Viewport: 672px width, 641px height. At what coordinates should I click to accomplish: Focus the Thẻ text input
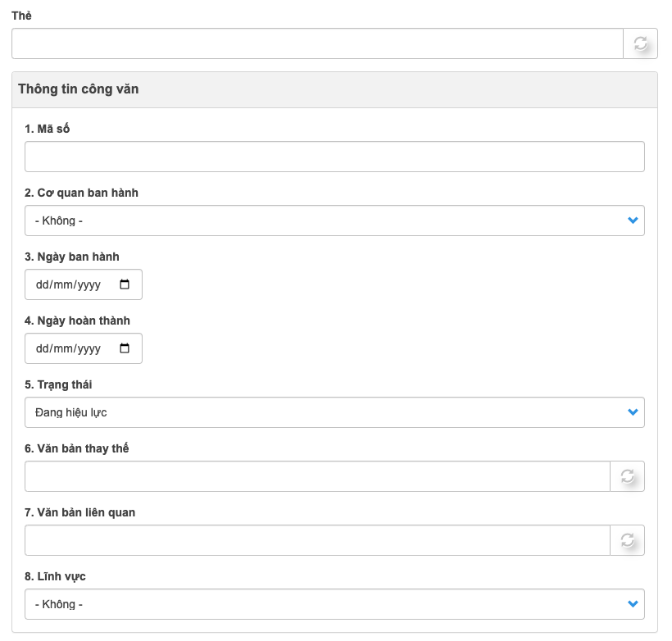pyautogui.click(x=317, y=44)
